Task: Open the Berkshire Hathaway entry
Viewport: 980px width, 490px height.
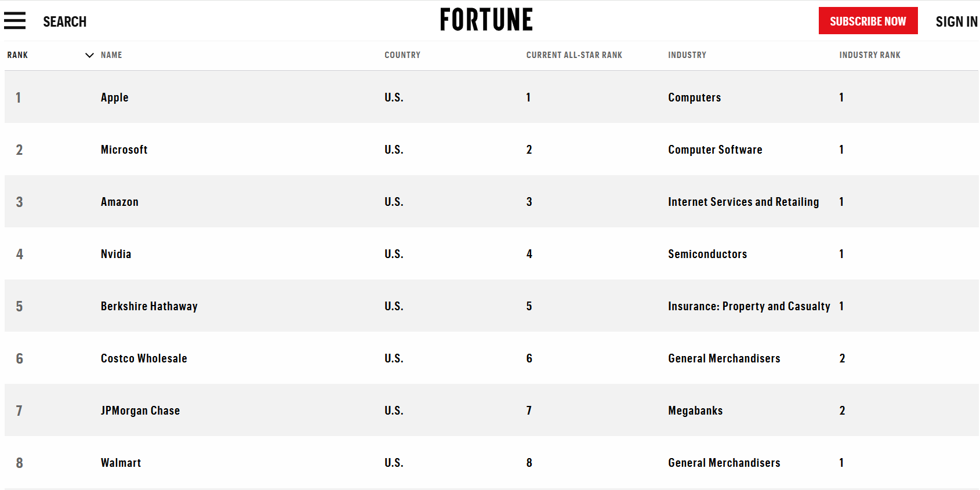Action: [149, 306]
